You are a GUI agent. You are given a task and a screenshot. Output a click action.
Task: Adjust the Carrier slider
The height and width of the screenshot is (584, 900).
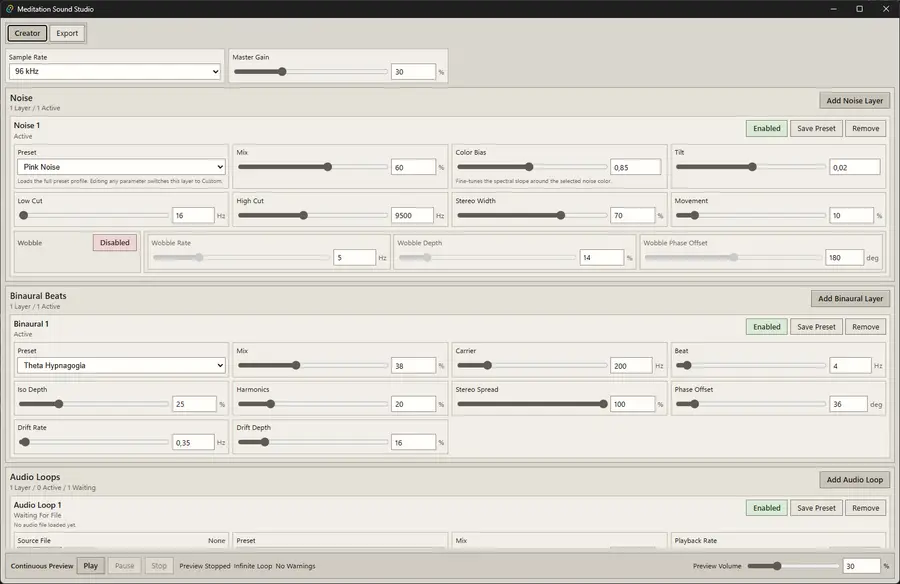532,365
